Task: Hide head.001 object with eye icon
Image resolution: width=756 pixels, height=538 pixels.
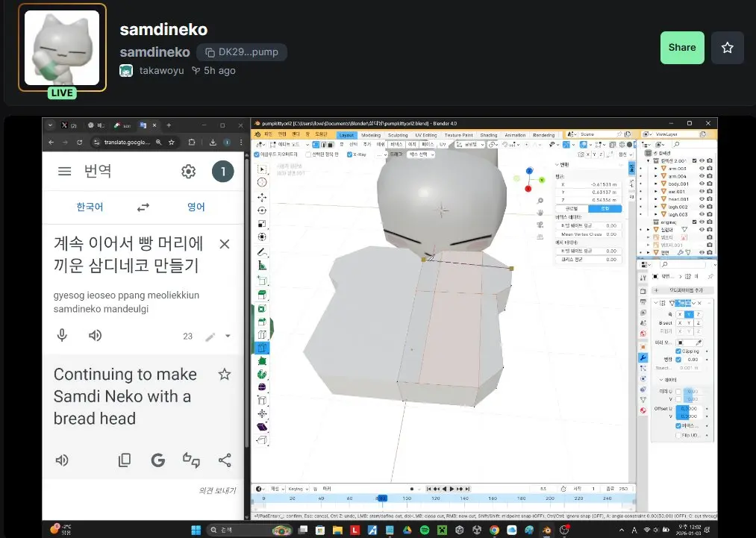Action: pos(702,199)
